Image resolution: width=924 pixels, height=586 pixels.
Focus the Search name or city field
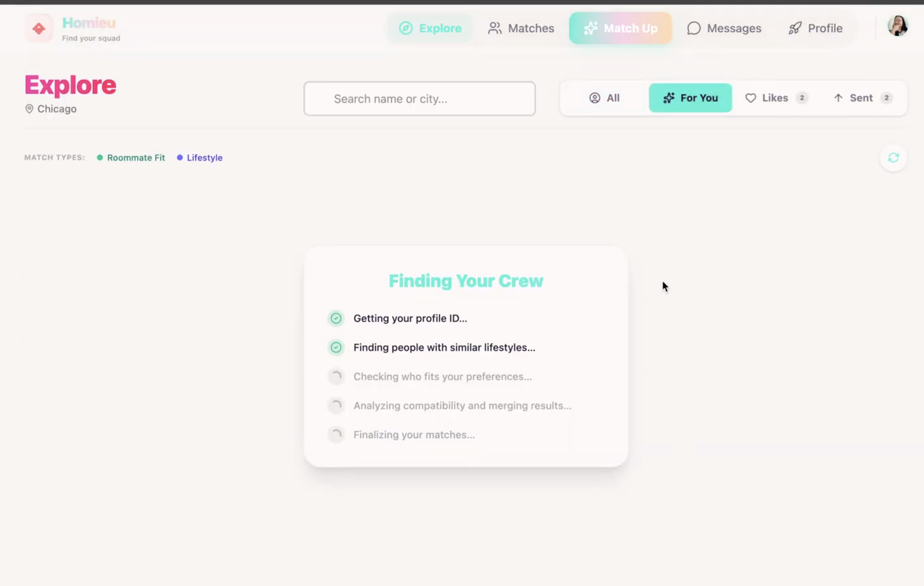click(x=419, y=99)
